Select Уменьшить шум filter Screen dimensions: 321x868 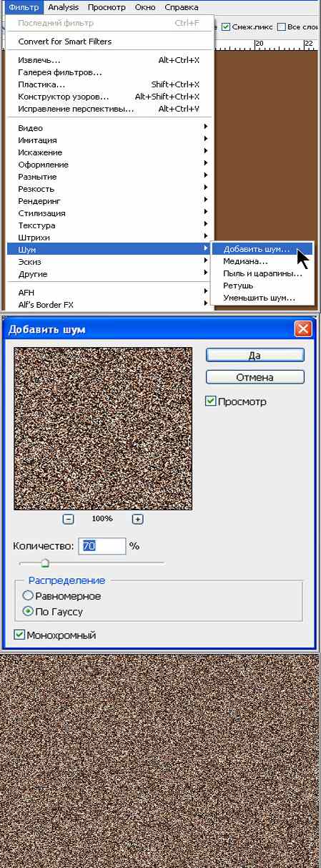click(x=262, y=298)
